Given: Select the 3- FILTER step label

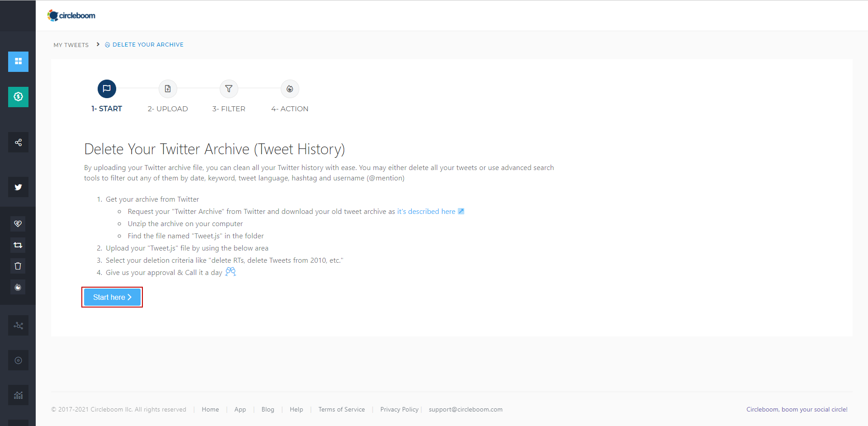Looking at the screenshot, I should (x=229, y=109).
